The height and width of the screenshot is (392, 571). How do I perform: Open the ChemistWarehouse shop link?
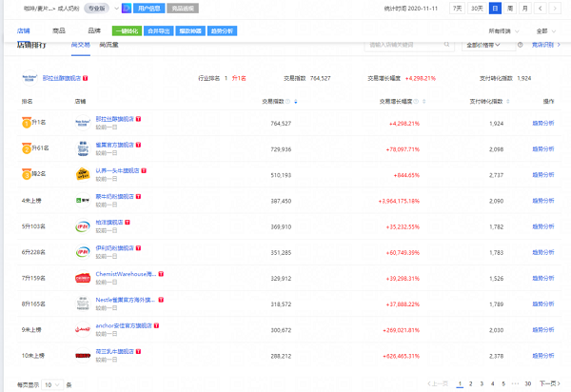[x=126, y=274]
